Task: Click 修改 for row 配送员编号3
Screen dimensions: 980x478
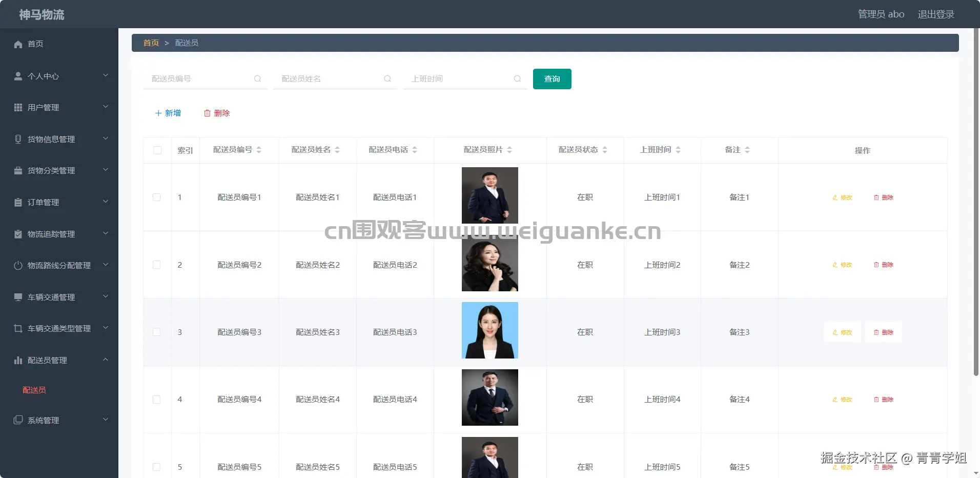Action: point(842,332)
